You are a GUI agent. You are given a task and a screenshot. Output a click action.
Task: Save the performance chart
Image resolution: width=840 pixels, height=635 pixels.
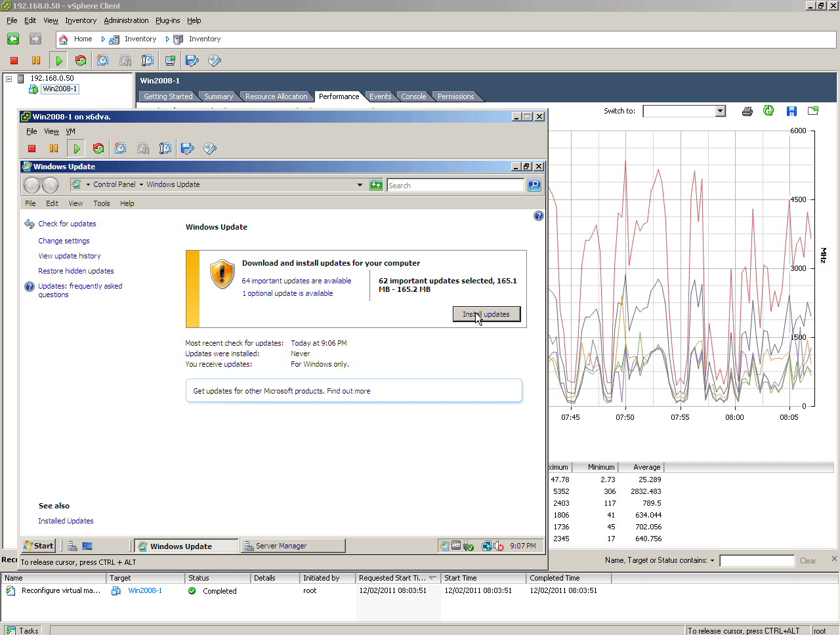tap(791, 111)
